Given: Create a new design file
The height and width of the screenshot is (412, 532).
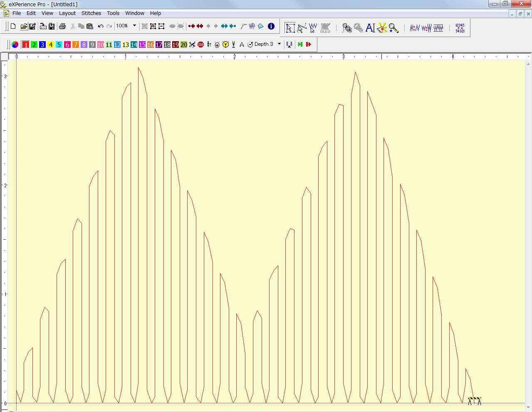Looking at the screenshot, I should (13, 26).
